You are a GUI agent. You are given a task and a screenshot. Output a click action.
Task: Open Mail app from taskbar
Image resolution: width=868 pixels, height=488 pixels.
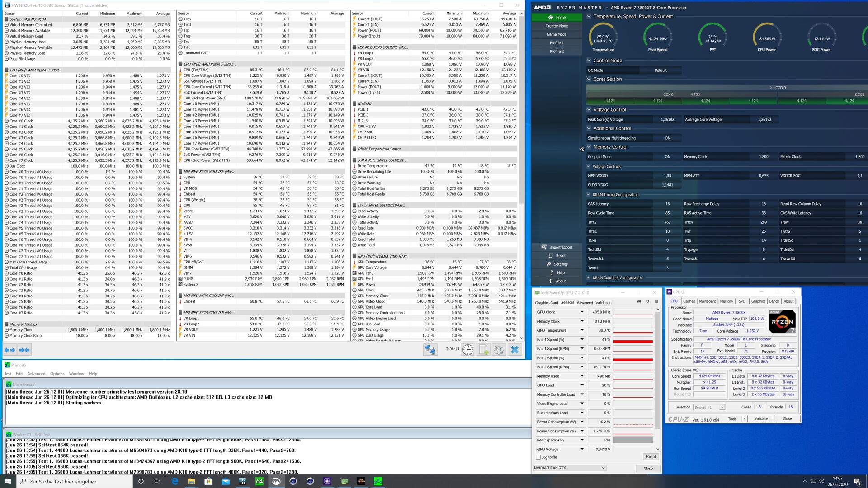(225, 481)
